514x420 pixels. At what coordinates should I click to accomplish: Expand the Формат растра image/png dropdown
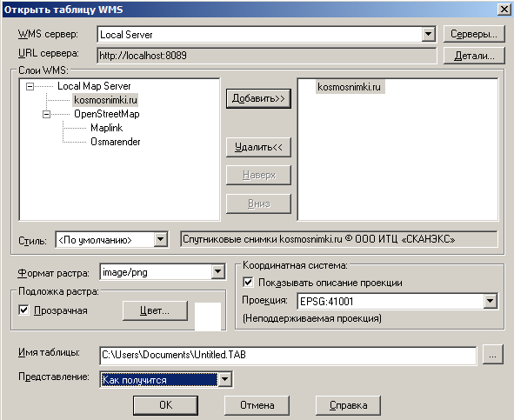[217, 272]
